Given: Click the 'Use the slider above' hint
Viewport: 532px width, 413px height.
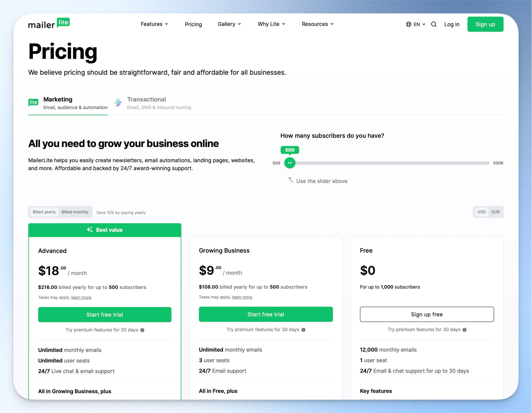Looking at the screenshot, I should 321,181.
